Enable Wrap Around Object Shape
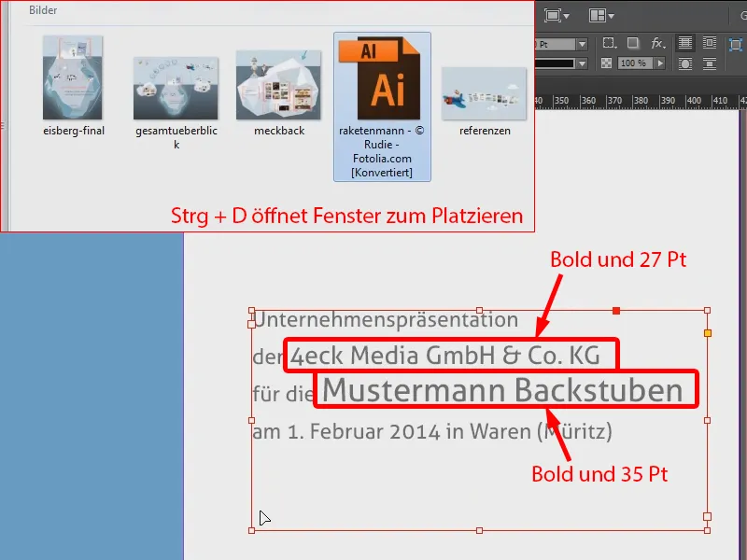This screenshot has height=560, width=747. coord(684,63)
